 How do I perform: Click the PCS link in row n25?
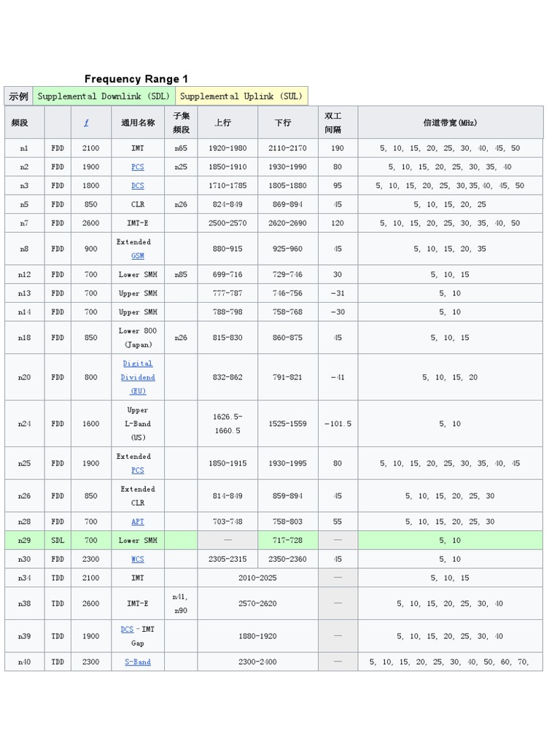pyautogui.click(x=138, y=471)
